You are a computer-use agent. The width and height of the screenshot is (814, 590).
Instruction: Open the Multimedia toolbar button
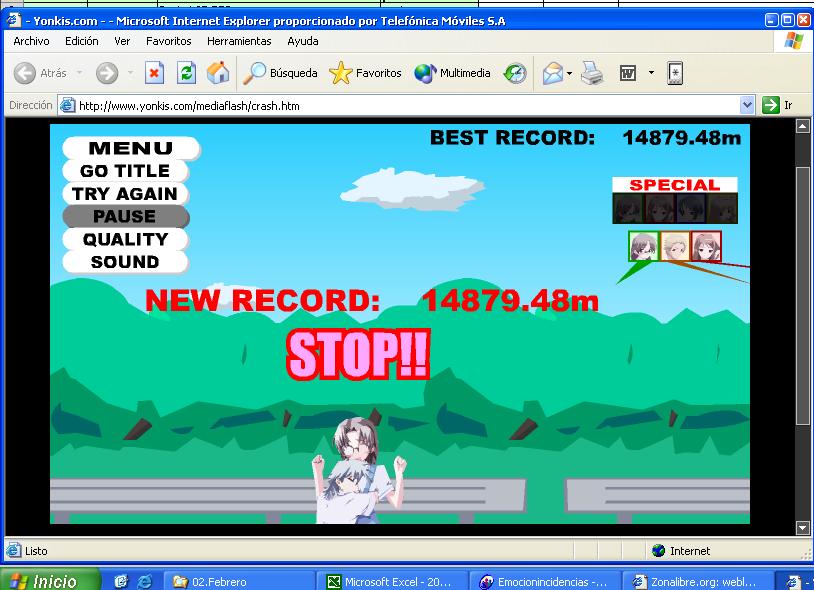tap(452, 73)
